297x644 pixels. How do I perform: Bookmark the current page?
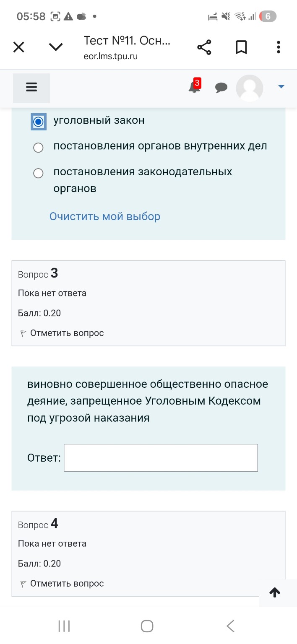click(x=241, y=47)
